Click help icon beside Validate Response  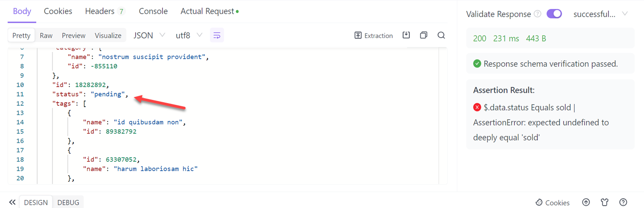(538, 14)
